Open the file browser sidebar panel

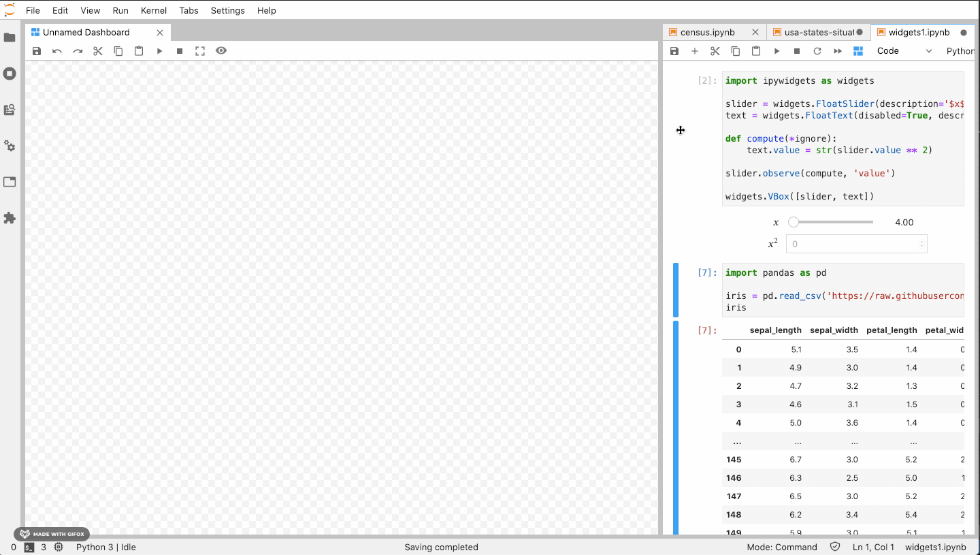(10, 37)
